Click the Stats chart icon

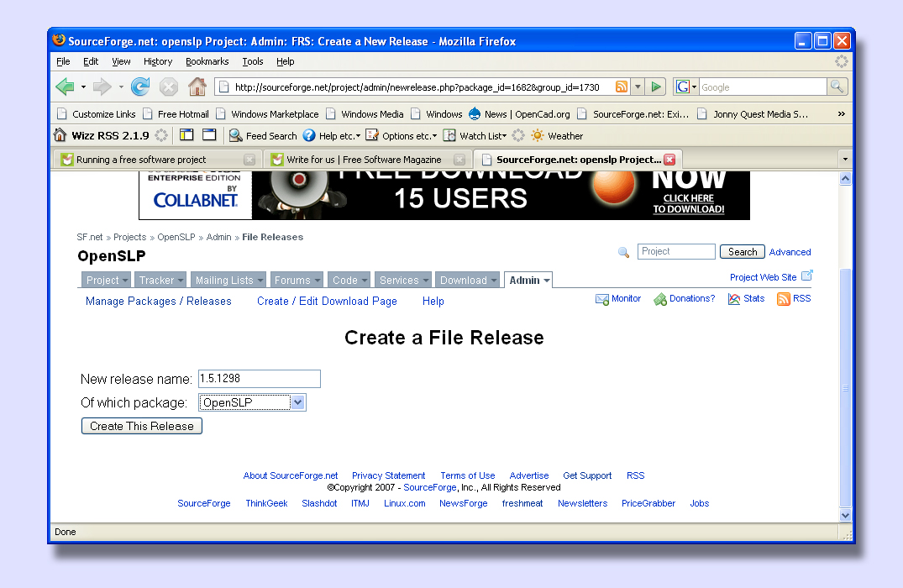[x=733, y=299]
